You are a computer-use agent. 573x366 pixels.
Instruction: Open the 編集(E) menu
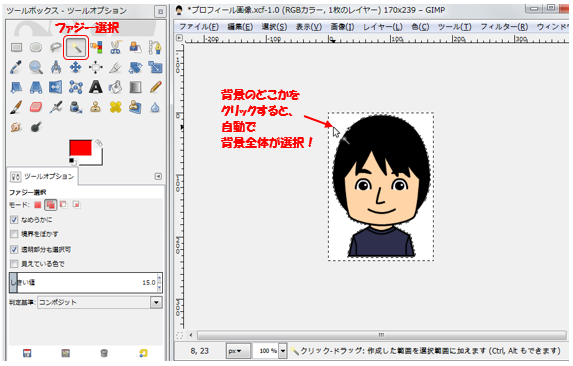coord(240,27)
